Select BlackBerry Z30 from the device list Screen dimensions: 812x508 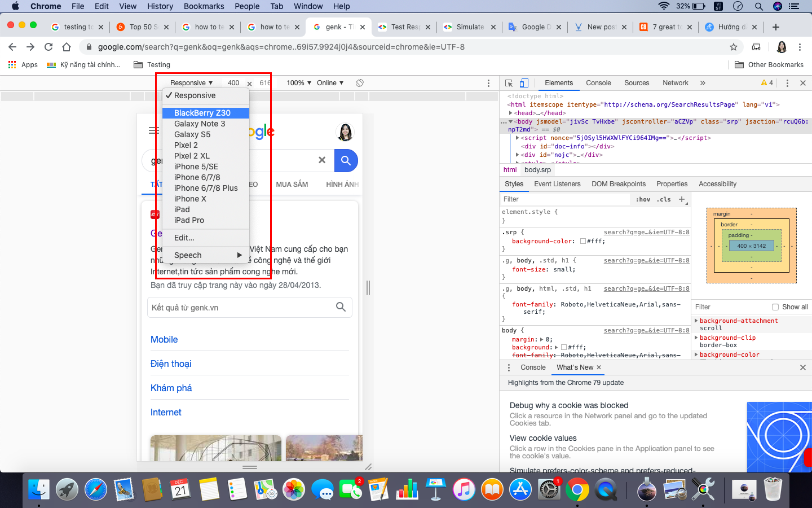point(206,113)
